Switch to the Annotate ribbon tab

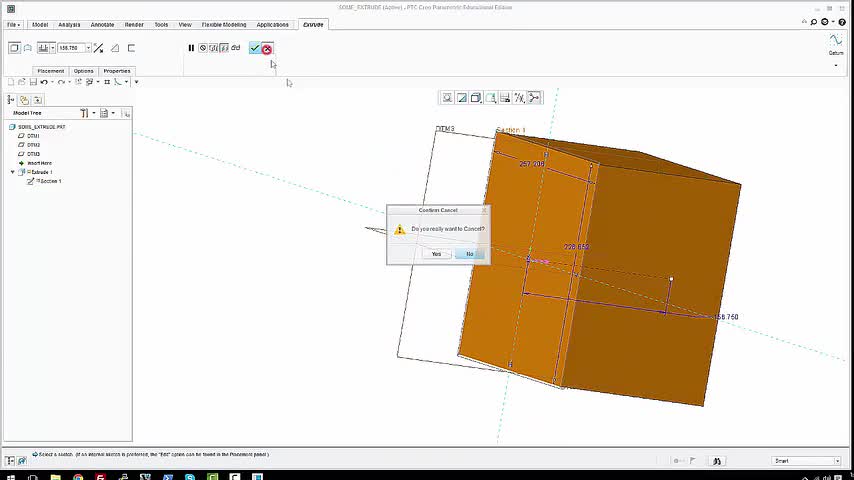click(x=102, y=25)
